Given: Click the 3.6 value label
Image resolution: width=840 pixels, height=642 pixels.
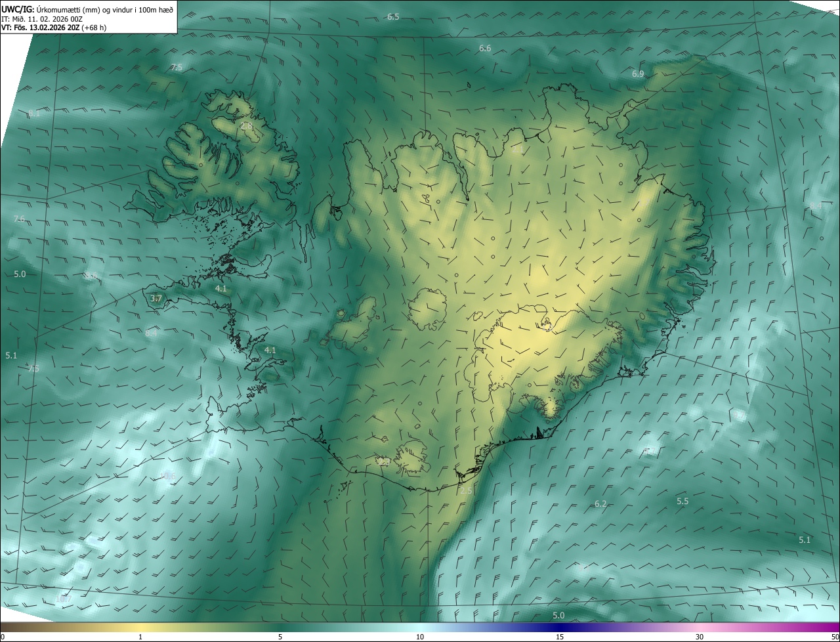Looking at the screenshot, I should pyautogui.click(x=91, y=276).
